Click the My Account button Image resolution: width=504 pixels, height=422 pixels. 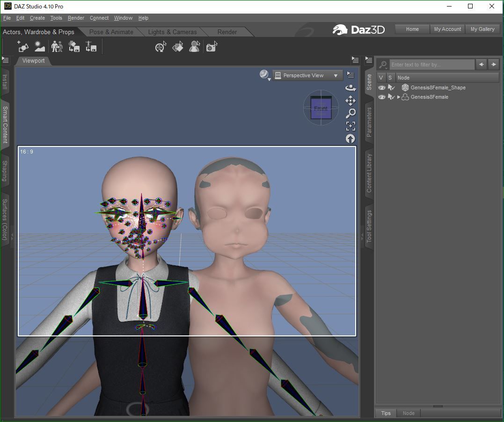pos(447,29)
